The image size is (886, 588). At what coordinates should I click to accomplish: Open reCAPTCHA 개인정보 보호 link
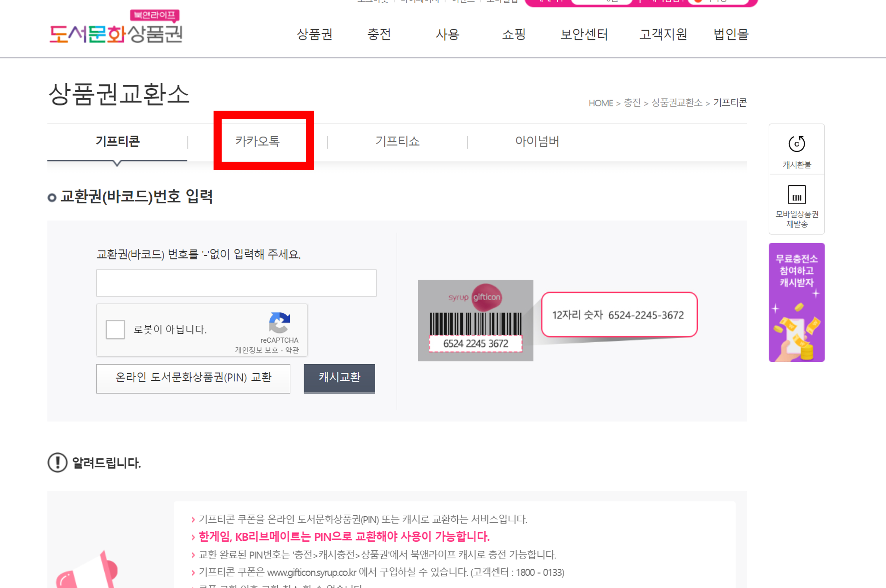click(x=256, y=350)
